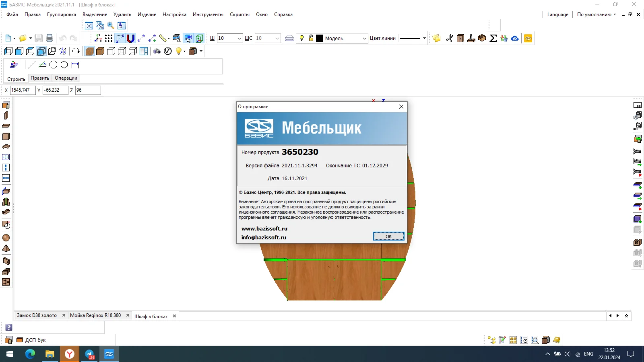Click the info@bazissoft.ru text
Image resolution: width=644 pixels, height=362 pixels.
tap(264, 237)
